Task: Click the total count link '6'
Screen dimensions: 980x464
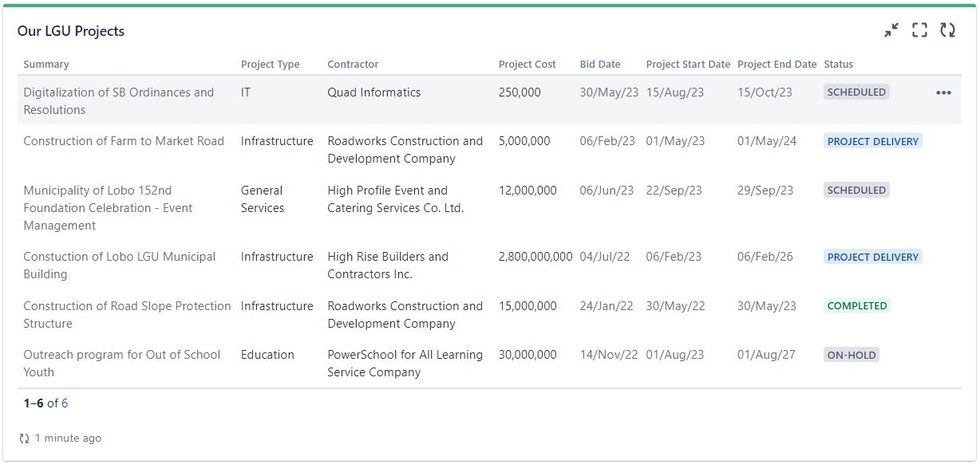Action: [65, 403]
